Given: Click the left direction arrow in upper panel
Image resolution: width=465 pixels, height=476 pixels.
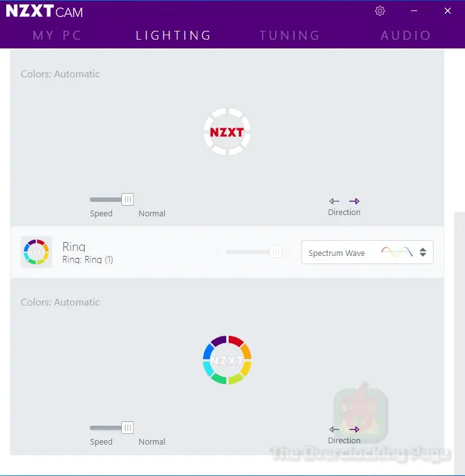Looking at the screenshot, I should [x=334, y=201].
